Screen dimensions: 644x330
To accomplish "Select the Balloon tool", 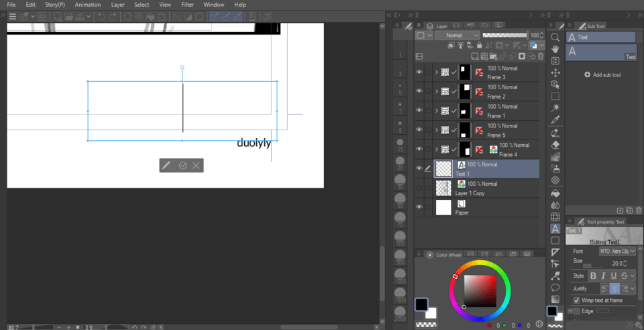I will pos(555,288).
